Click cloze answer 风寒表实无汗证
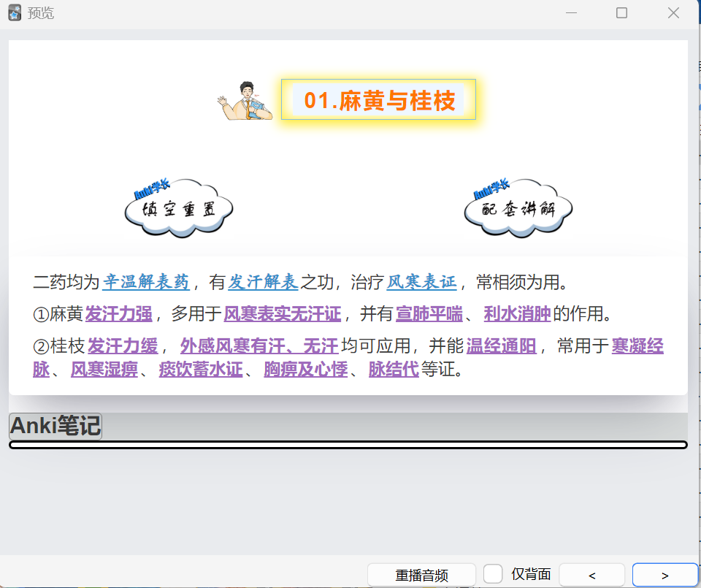The image size is (701, 588). click(x=283, y=314)
